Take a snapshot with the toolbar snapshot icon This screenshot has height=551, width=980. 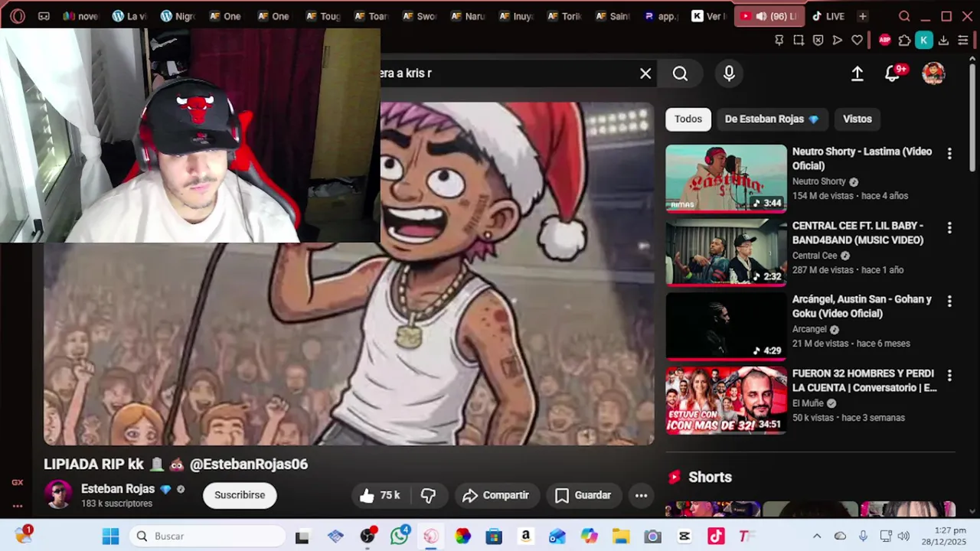point(799,40)
